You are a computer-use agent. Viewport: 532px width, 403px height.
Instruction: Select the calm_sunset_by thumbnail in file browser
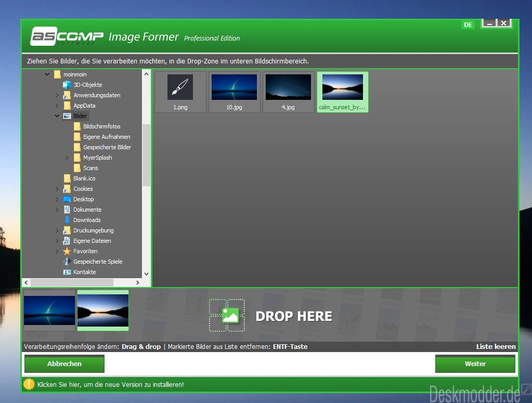pyautogui.click(x=342, y=92)
